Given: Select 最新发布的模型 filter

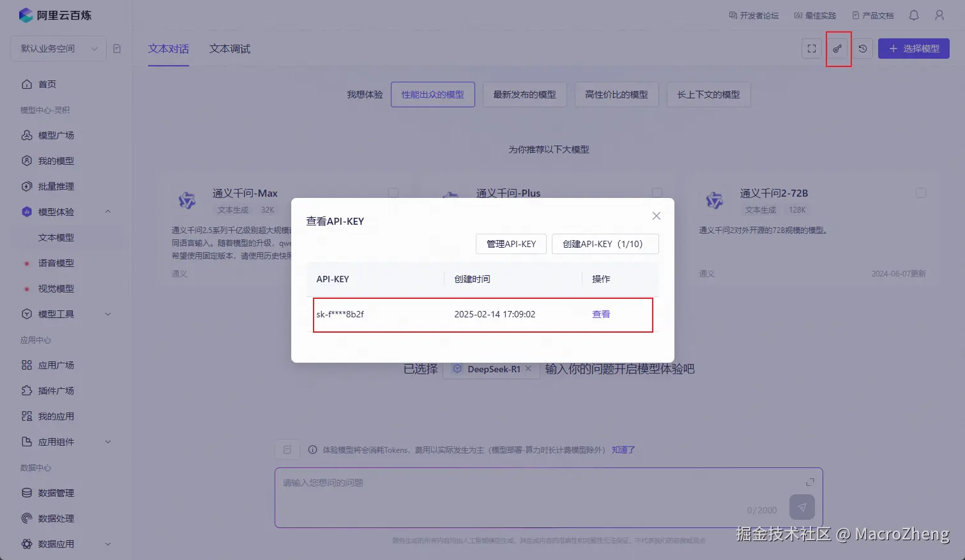Looking at the screenshot, I should pos(525,95).
